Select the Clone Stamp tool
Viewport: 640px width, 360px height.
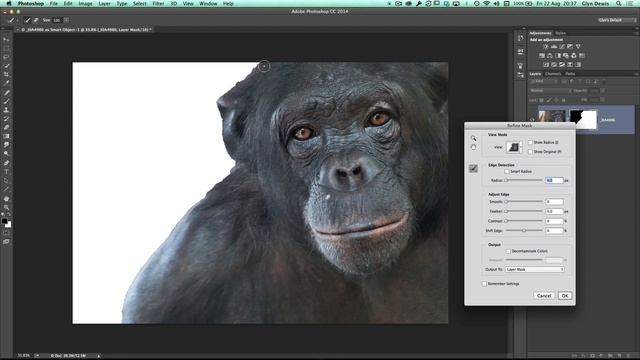point(6,110)
